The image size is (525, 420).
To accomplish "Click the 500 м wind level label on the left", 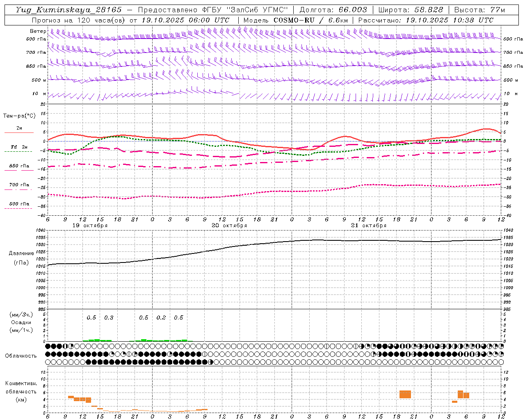I will [x=39, y=80].
